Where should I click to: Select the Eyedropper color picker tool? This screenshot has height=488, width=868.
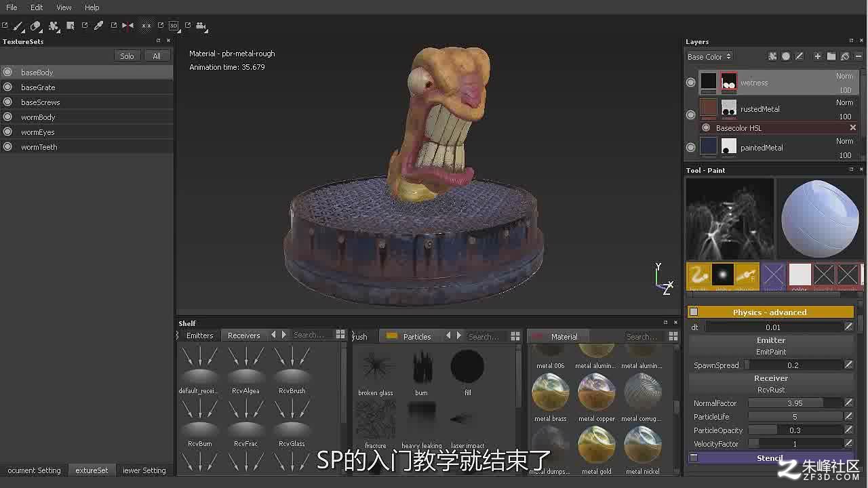tap(98, 26)
